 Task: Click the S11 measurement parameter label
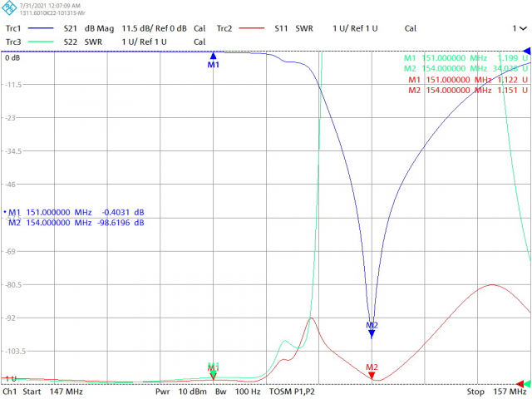(x=281, y=28)
